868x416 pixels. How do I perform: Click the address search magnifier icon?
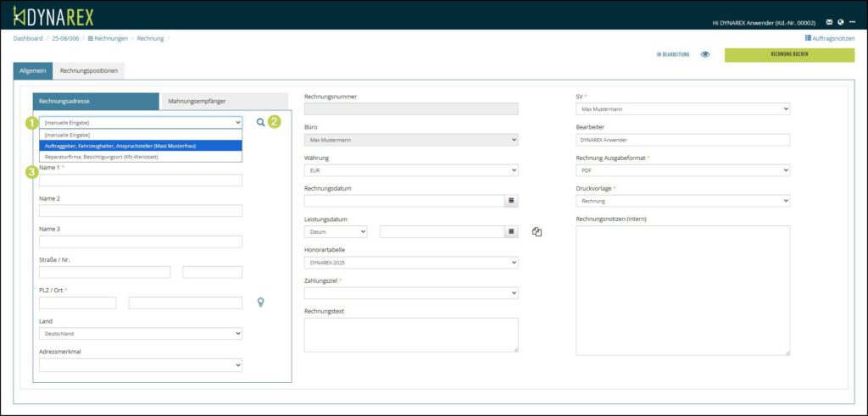coord(260,122)
